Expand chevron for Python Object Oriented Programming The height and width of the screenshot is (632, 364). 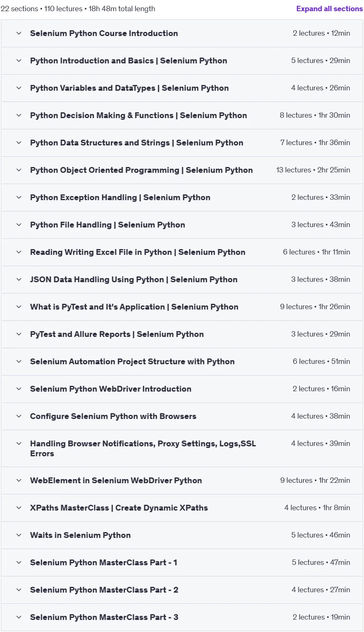[19, 170]
